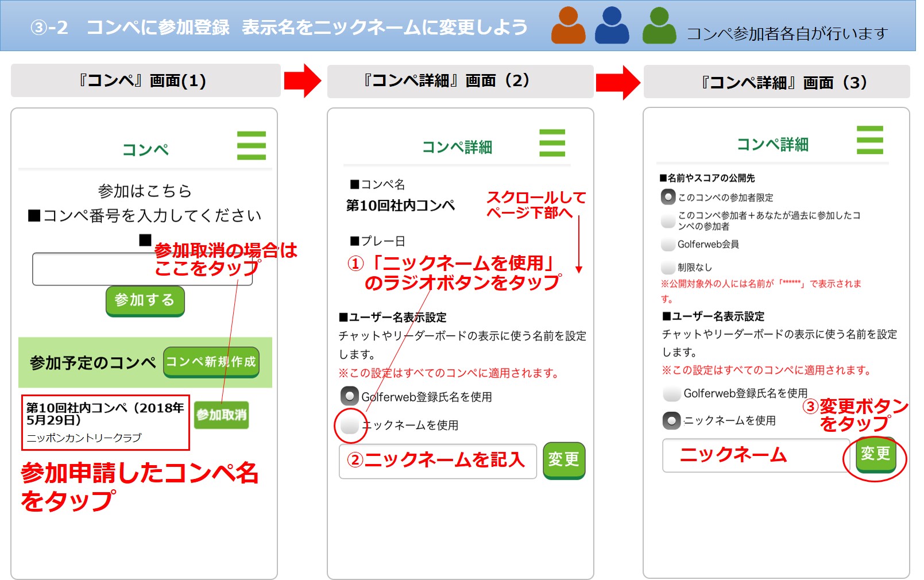The image size is (924, 580).
Task: Click the red arrow between screens (2) and (3)
Action: (x=617, y=82)
